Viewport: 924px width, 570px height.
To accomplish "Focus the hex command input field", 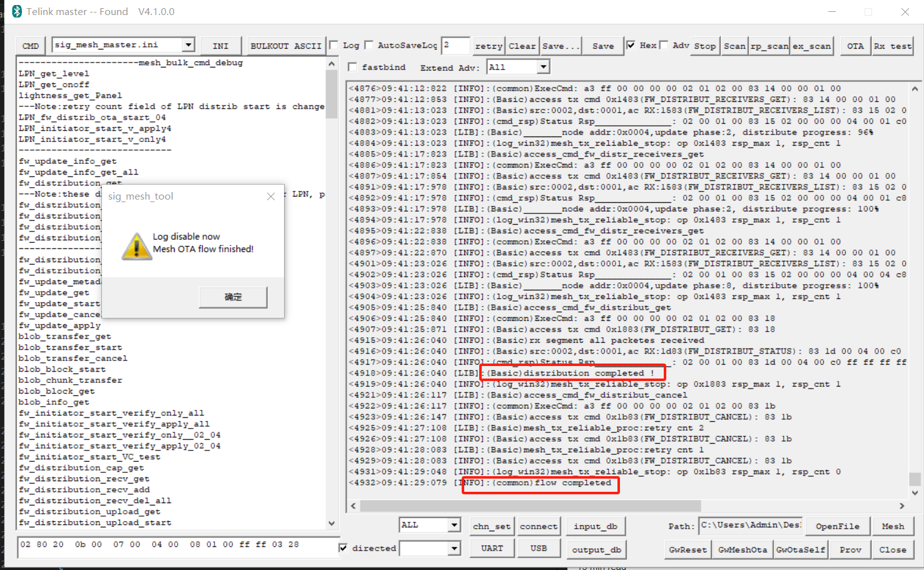I will coord(178,546).
